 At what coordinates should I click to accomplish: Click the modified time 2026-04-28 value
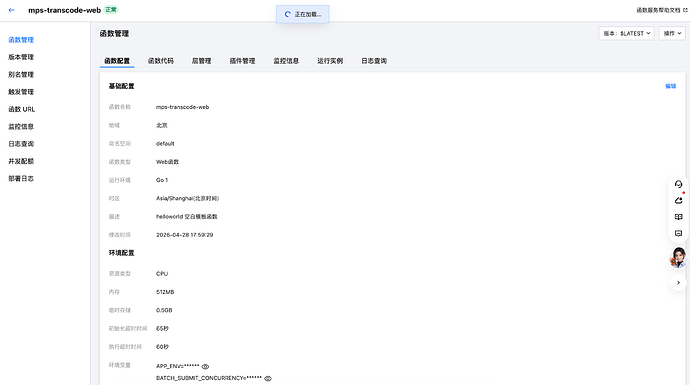click(x=184, y=235)
